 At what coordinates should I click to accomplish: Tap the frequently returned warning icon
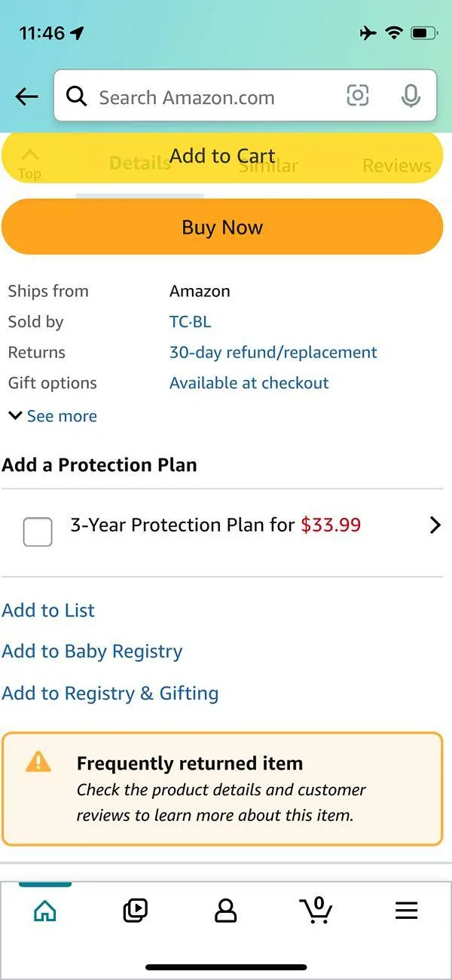click(x=38, y=762)
